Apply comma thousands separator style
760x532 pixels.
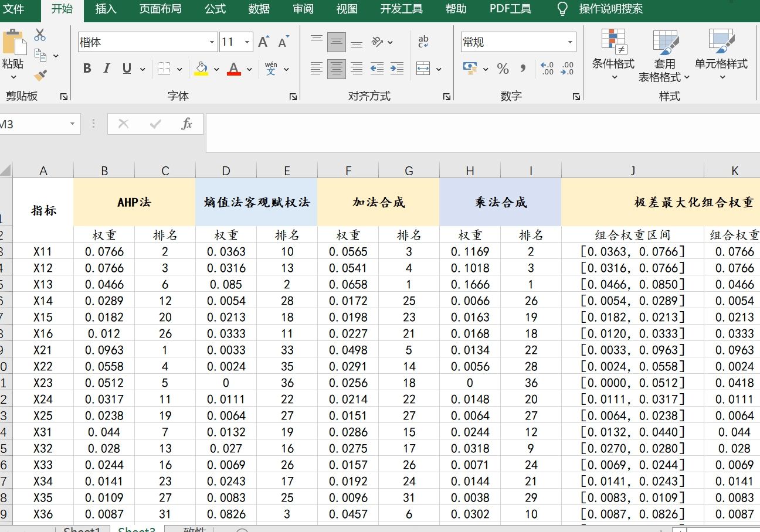tap(522, 69)
